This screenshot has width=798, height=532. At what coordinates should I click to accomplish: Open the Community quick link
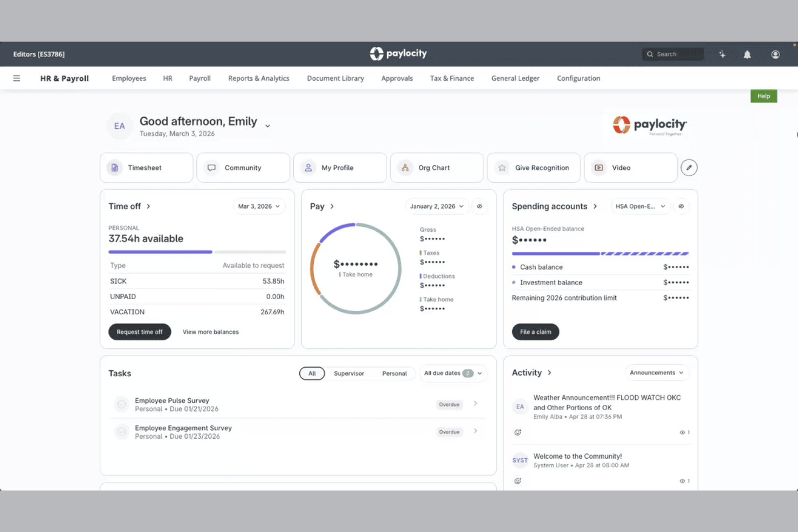tap(243, 168)
